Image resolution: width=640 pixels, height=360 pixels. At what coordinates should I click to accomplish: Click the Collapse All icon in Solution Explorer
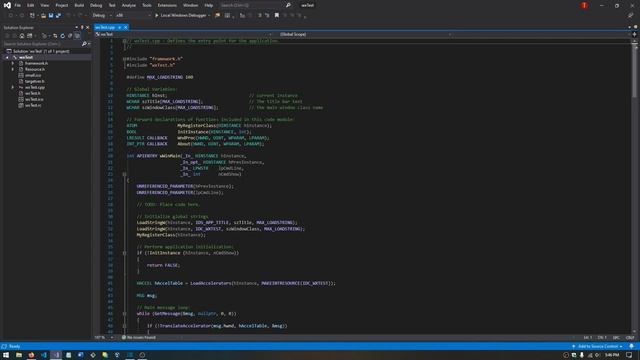(70, 36)
